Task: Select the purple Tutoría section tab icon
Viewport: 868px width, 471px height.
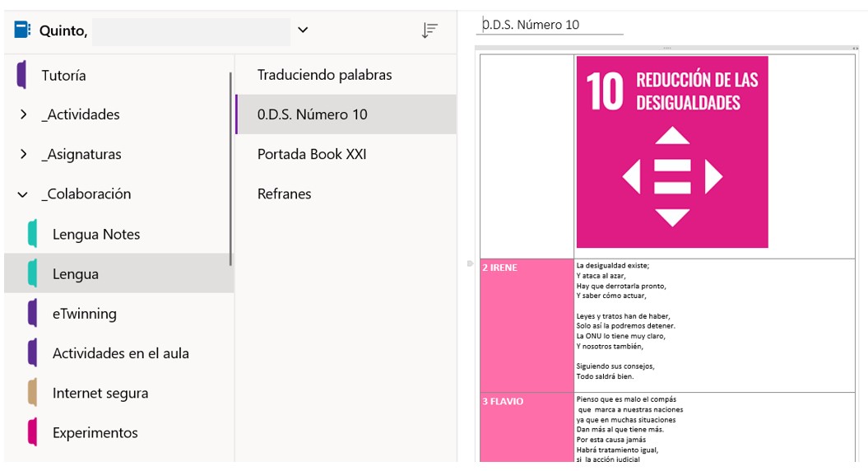Action: 21,75
